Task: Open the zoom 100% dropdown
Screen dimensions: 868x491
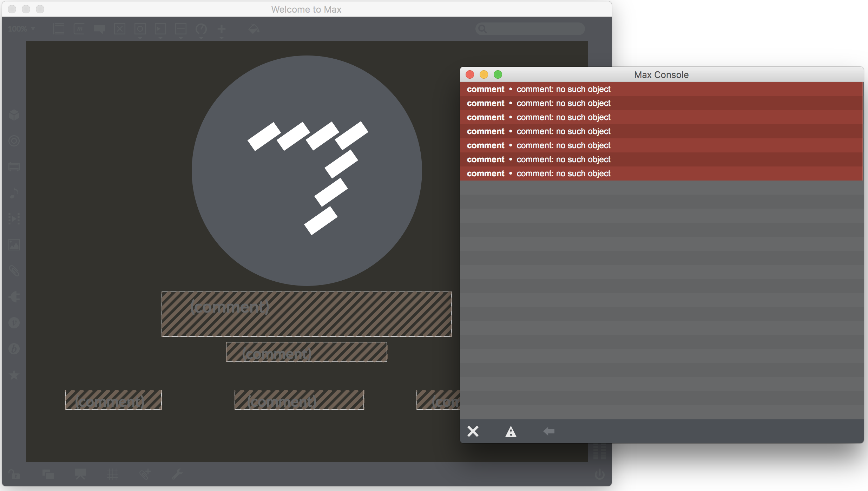Action: coord(21,29)
